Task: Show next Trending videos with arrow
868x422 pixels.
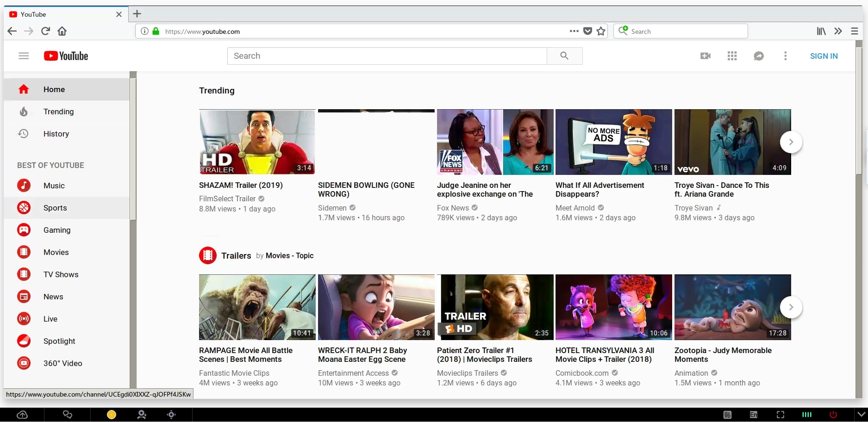Action: [791, 142]
